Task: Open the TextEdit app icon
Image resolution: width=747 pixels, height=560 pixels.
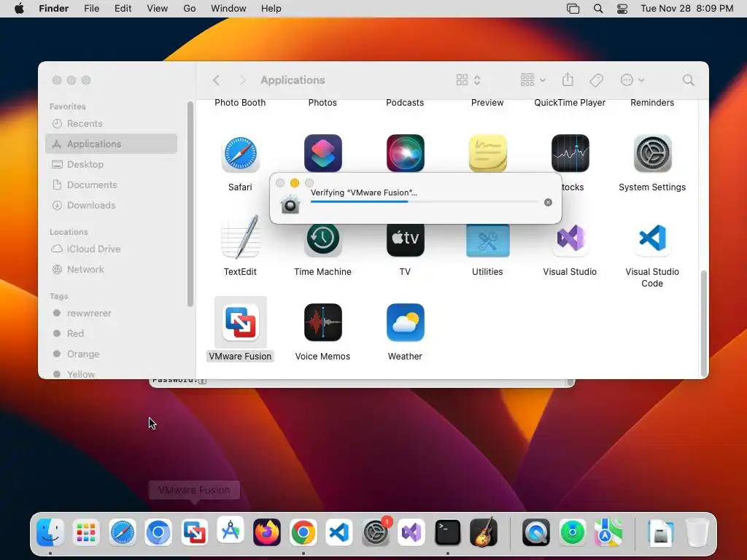Action: 240,238
